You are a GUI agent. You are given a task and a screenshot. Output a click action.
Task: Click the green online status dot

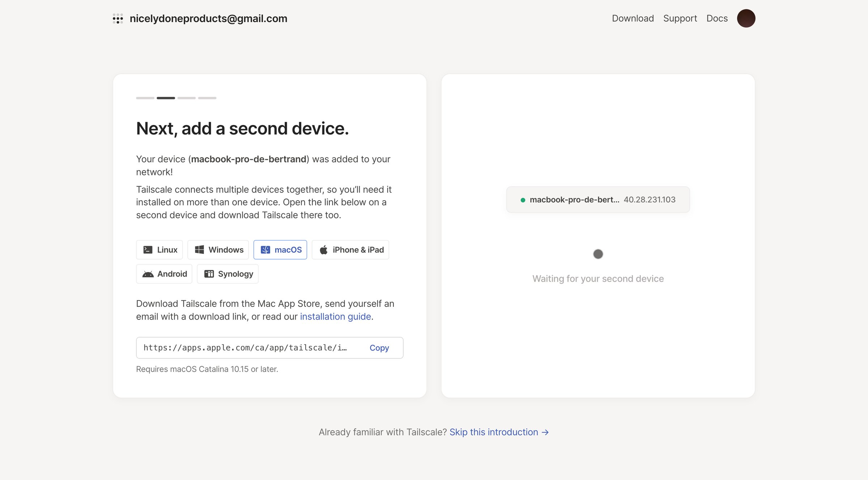click(x=523, y=200)
